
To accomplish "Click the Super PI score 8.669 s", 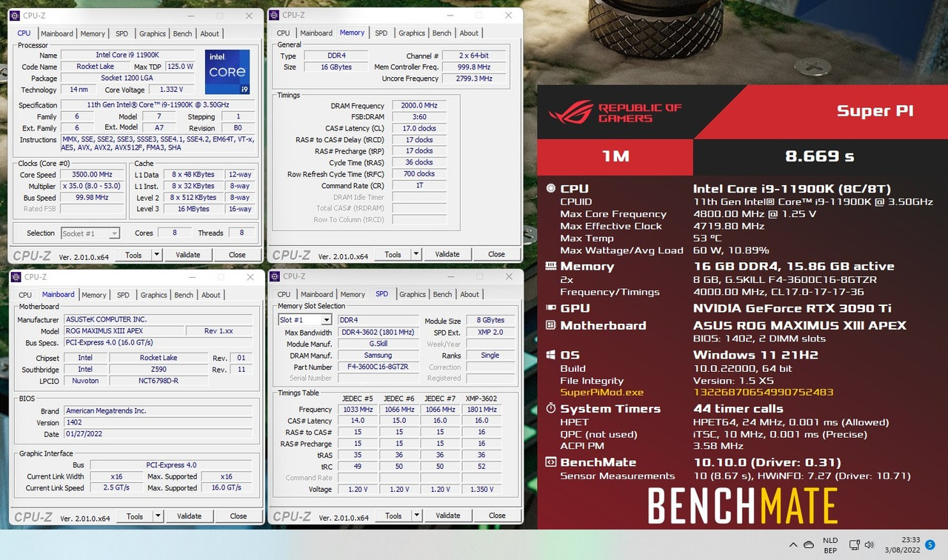I will pyautogui.click(x=820, y=156).
